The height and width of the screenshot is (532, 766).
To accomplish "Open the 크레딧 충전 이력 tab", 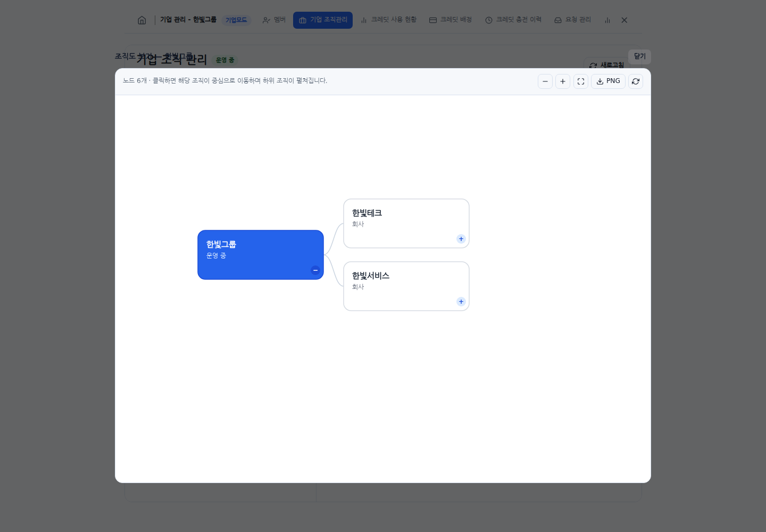I will pyautogui.click(x=513, y=20).
